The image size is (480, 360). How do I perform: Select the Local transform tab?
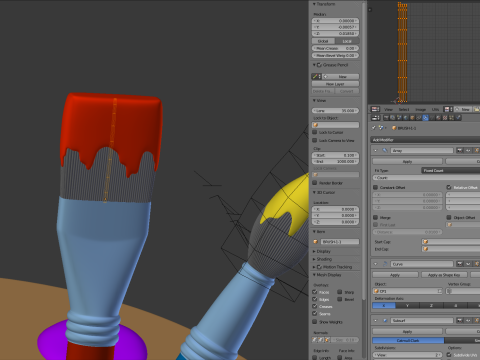point(347,41)
